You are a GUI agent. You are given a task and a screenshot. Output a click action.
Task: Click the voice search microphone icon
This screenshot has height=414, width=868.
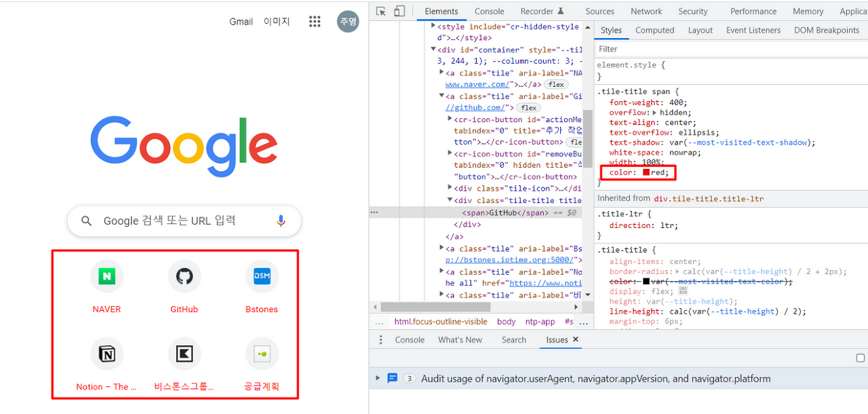click(281, 221)
